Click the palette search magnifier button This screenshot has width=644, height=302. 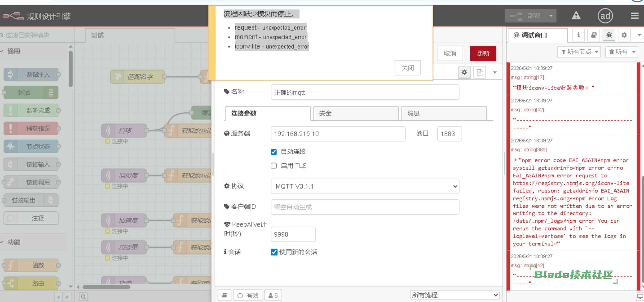(x=83, y=297)
